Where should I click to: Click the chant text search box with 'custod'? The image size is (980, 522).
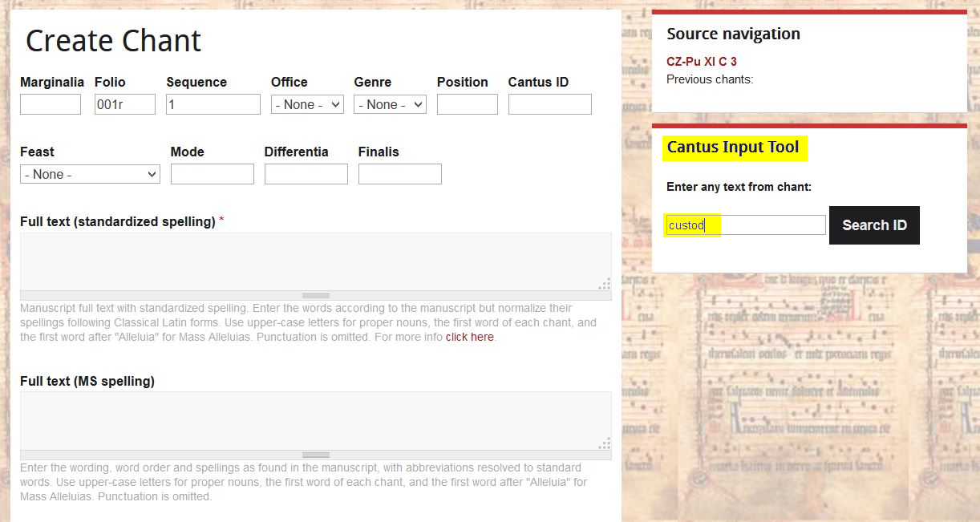[746, 225]
